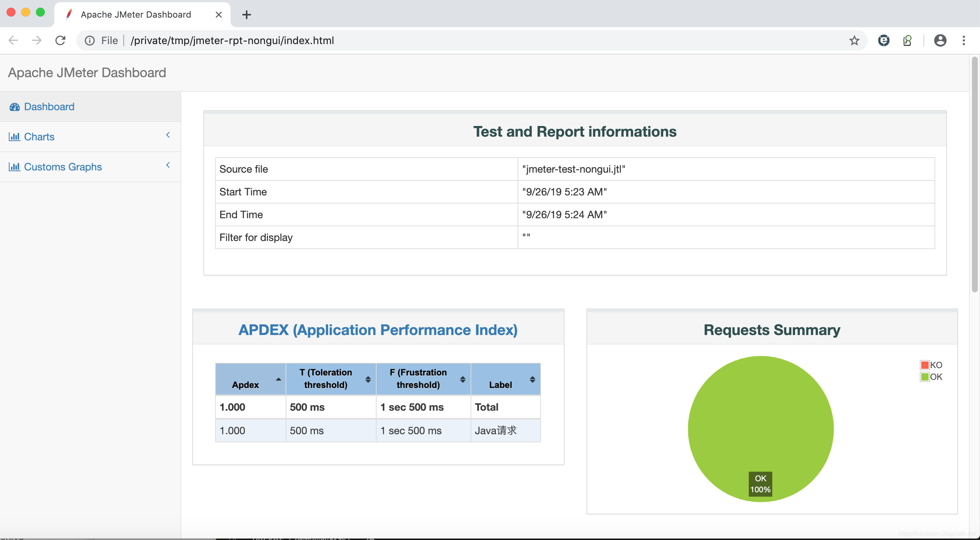The image size is (980, 540).
Task: Click the Apache JMeter Dashboard header title
Action: coord(87,73)
